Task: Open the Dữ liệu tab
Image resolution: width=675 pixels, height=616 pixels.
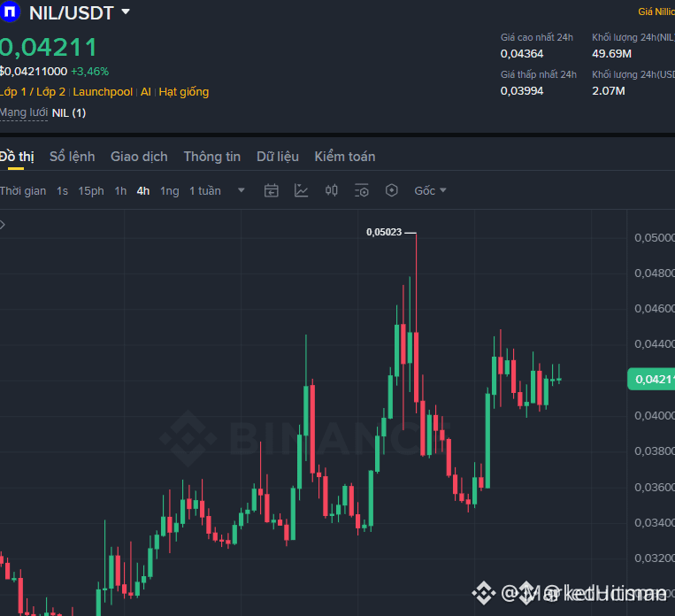Action: [278, 157]
